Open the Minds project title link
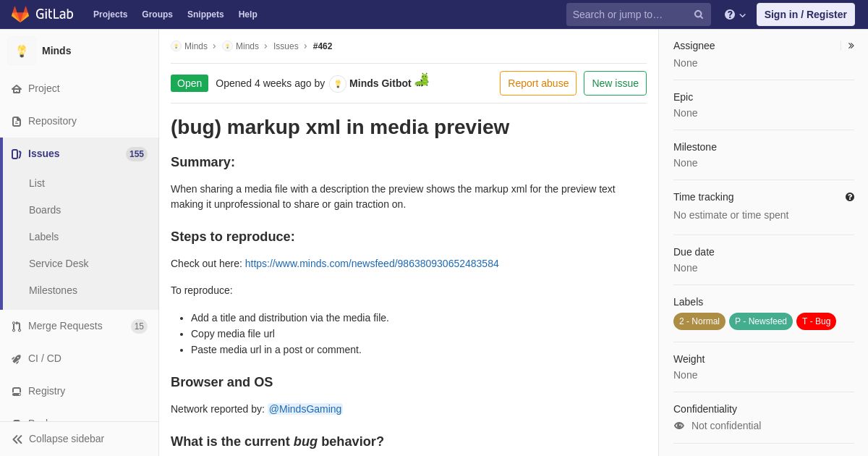Image resolution: width=868 pixels, height=456 pixels. [56, 51]
